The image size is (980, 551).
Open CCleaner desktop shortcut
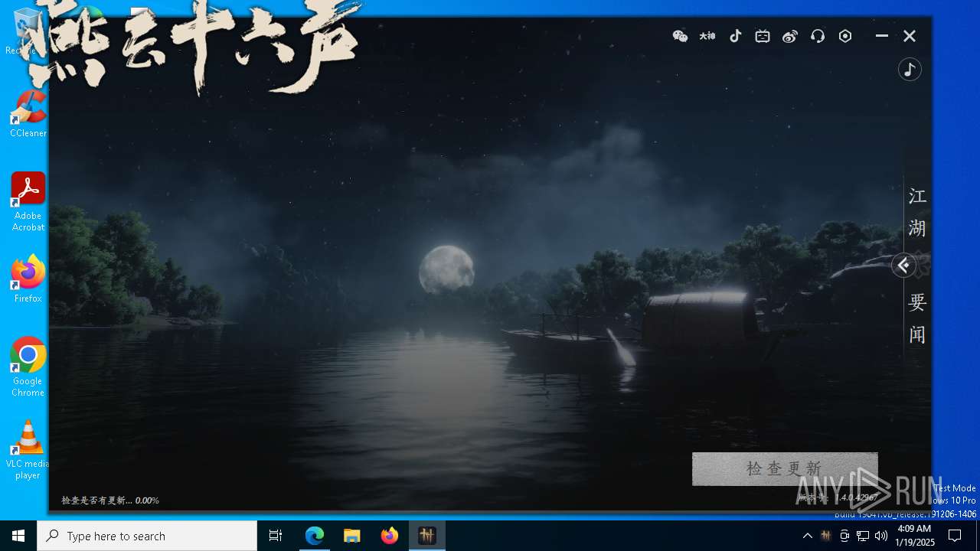(x=28, y=114)
